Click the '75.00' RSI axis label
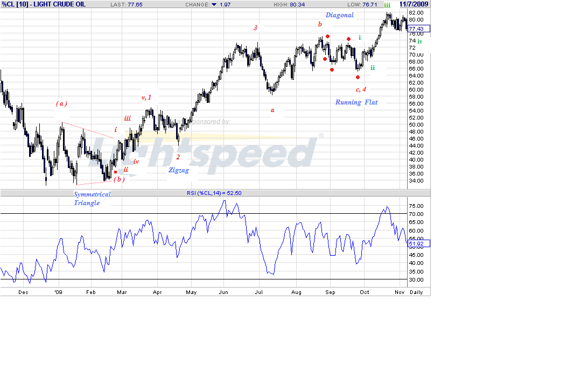The width and height of the screenshot is (588, 385). pos(416,206)
